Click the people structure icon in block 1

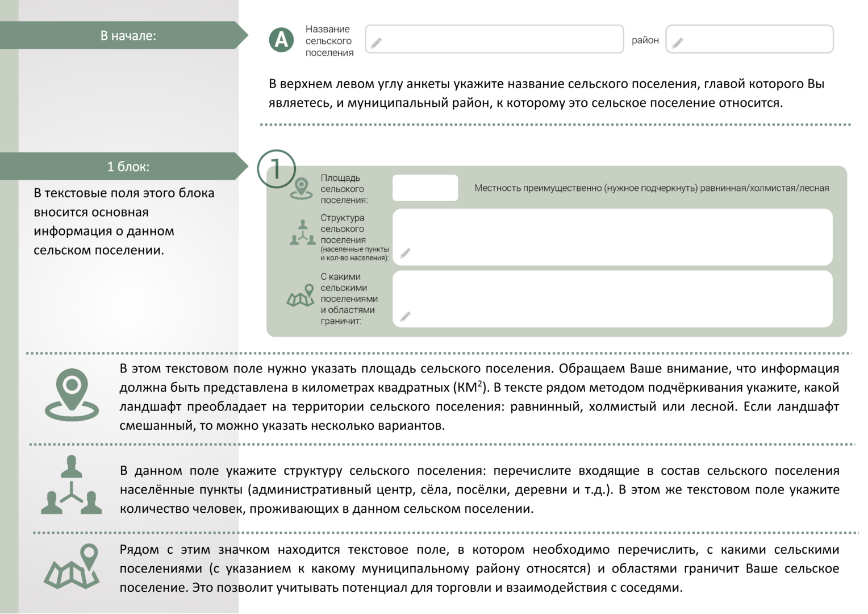click(302, 233)
